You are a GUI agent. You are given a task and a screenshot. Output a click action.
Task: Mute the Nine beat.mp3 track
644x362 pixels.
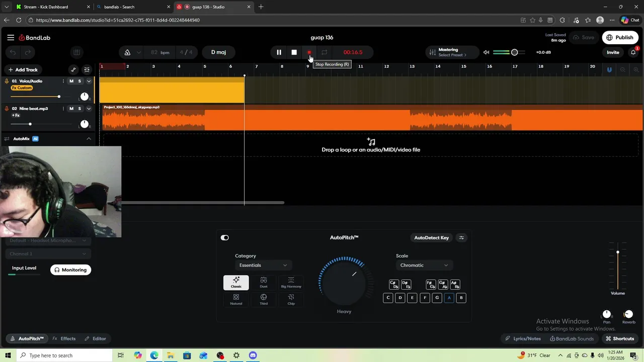(x=71, y=109)
